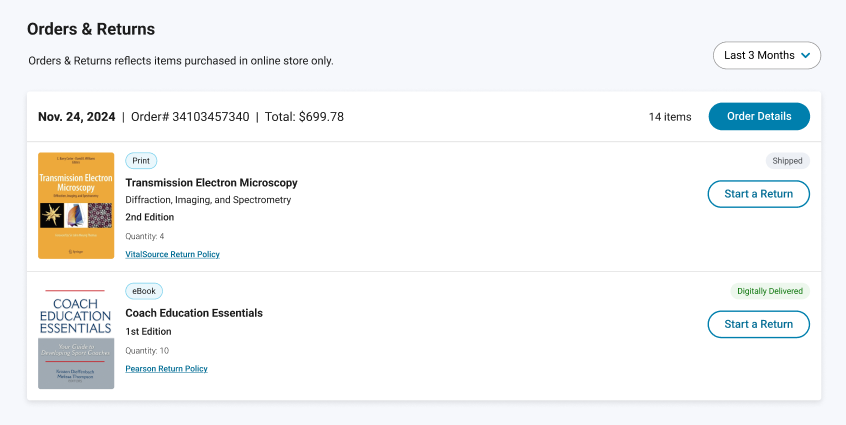Start a return for Transmission Electron Microscopy
The height and width of the screenshot is (425, 846).
758,194
